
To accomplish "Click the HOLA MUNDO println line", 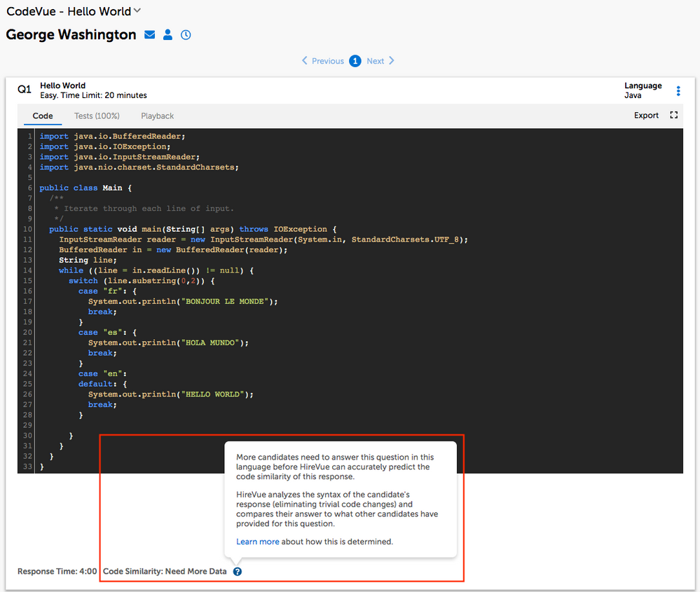I will (x=168, y=343).
